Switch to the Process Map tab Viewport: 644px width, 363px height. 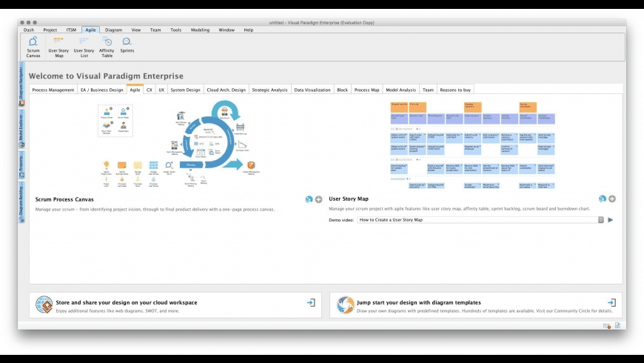pyautogui.click(x=366, y=90)
